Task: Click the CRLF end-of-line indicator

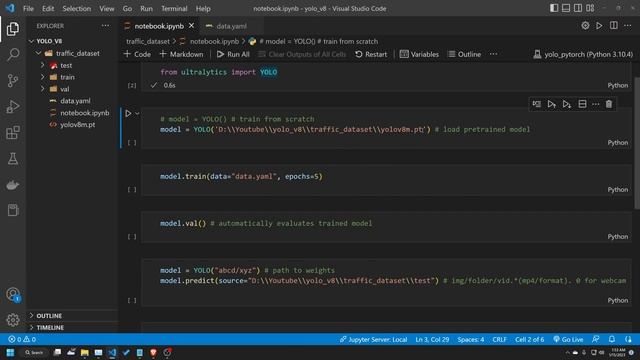Action: click(499, 339)
